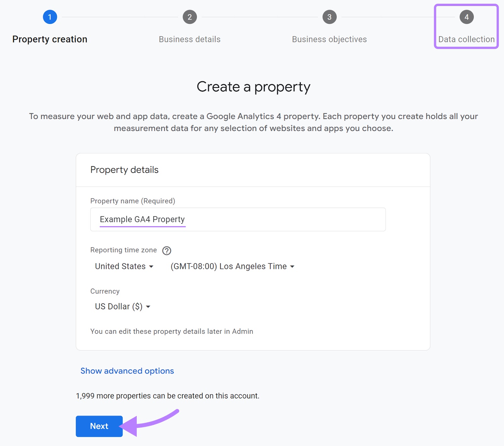Viewport: 504px width, 446px height.
Task: Expand Show advanced options
Action: click(x=127, y=371)
